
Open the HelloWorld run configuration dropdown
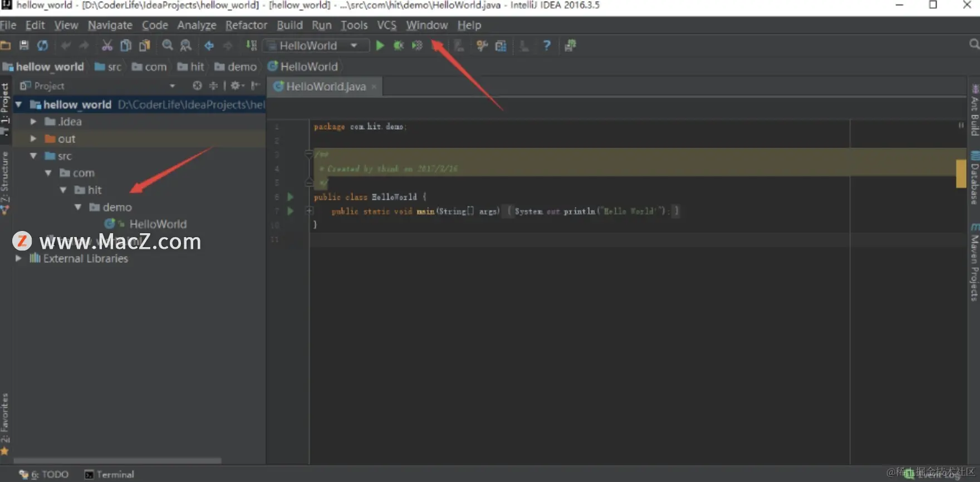click(x=316, y=46)
